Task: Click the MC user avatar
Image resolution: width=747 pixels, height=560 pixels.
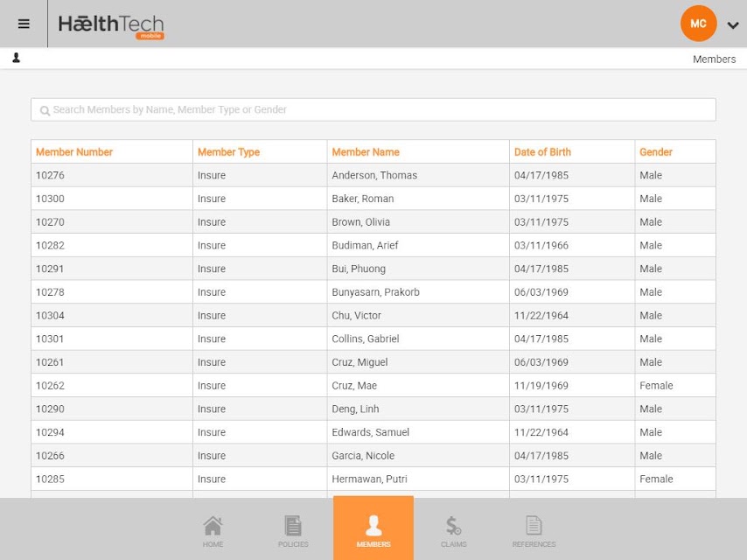Action: pos(698,24)
